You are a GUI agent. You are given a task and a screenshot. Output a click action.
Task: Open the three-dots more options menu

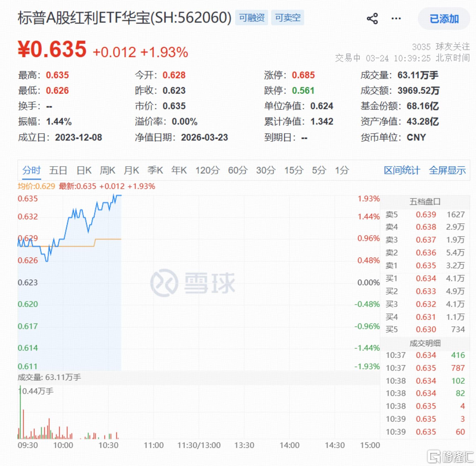(x=396, y=18)
